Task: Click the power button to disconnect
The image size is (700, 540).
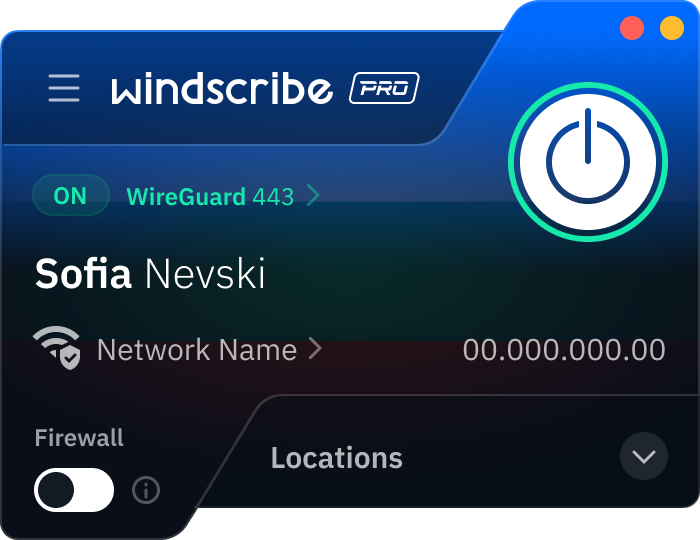Action: (x=588, y=162)
